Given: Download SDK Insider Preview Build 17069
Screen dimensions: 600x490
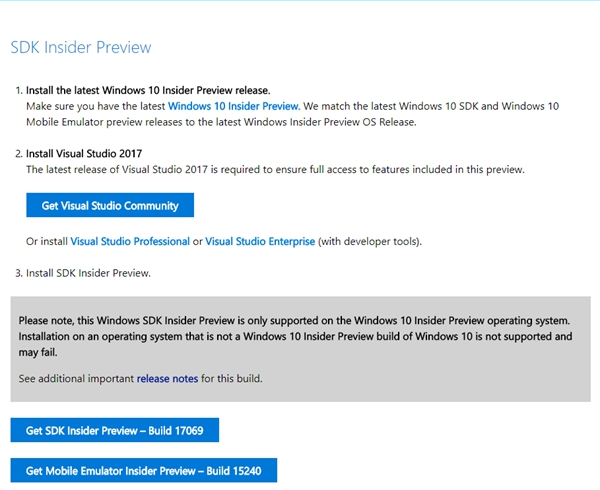Looking at the screenshot, I should point(114,430).
